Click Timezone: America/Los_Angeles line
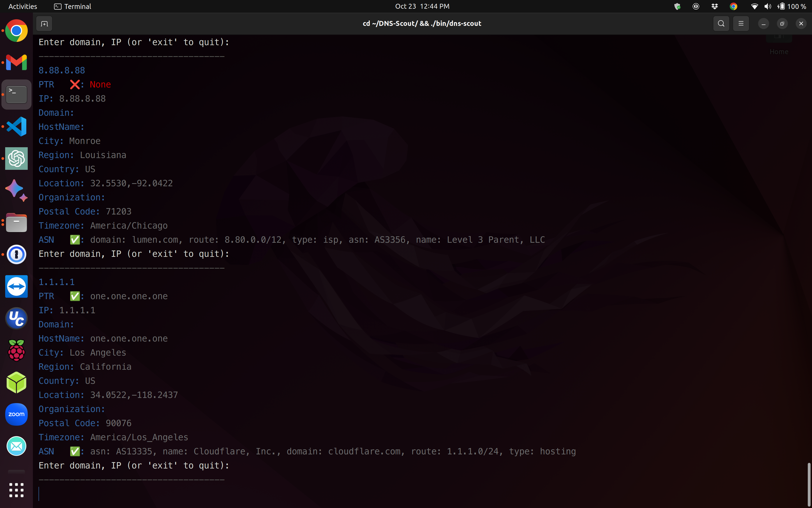 113,437
